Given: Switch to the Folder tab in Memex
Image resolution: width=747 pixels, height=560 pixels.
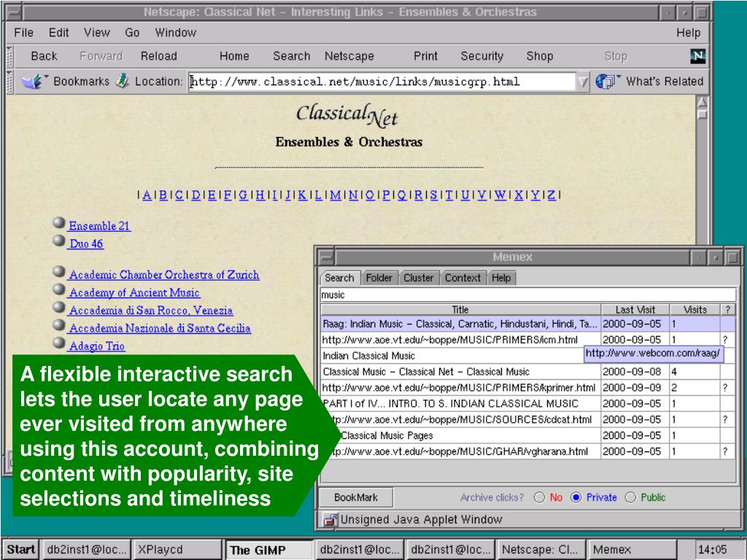Looking at the screenshot, I should click(379, 278).
